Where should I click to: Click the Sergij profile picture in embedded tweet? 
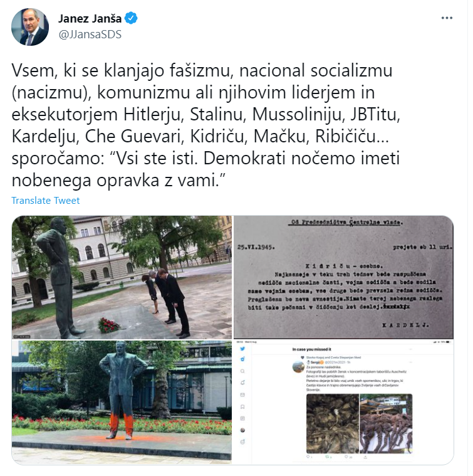pos(298,367)
